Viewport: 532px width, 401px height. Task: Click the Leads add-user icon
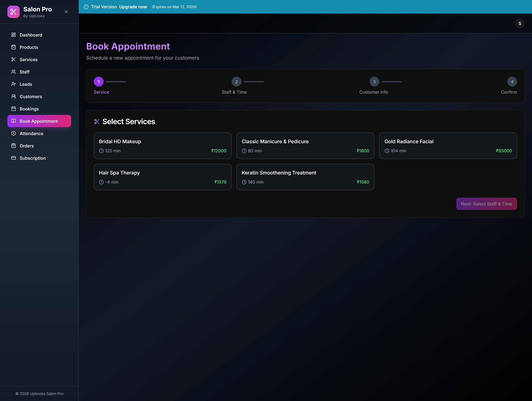(14, 84)
